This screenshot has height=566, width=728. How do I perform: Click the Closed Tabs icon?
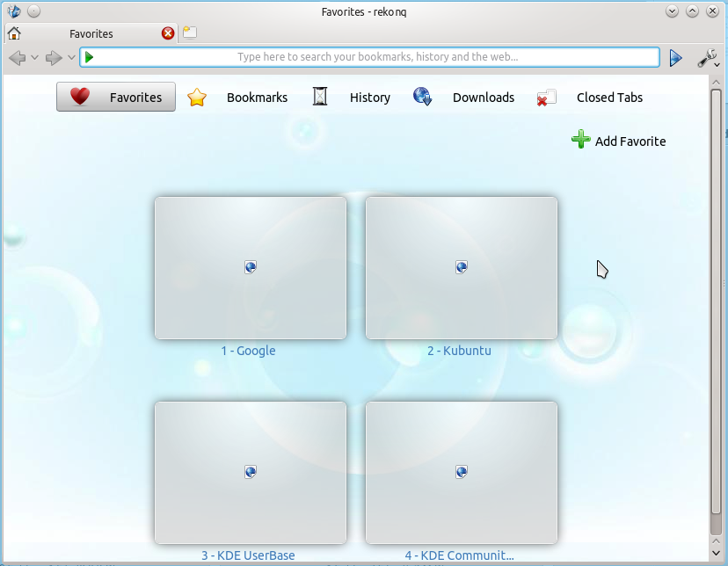(x=547, y=98)
